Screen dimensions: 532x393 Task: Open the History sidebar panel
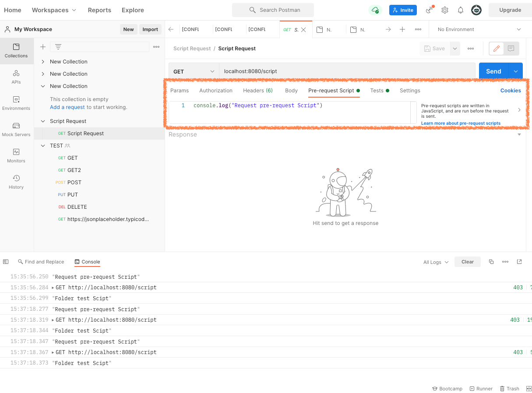(x=16, y=182)
